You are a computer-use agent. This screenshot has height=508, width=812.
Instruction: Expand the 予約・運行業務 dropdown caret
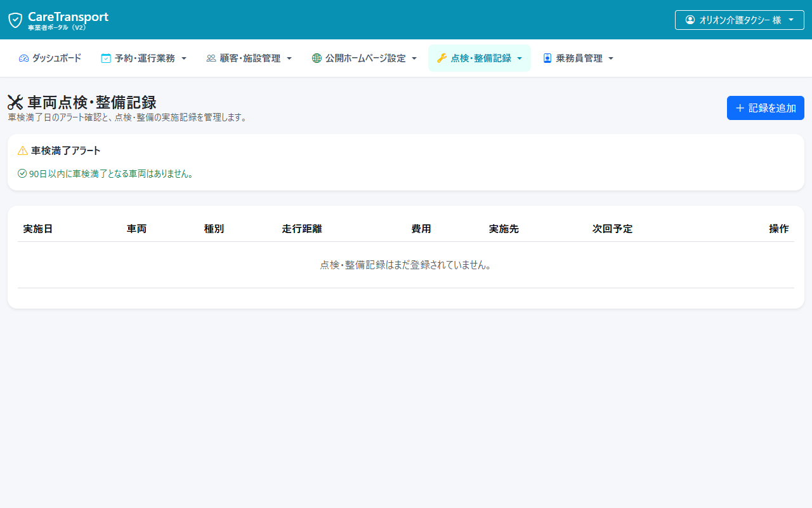[x=184, y=58]
